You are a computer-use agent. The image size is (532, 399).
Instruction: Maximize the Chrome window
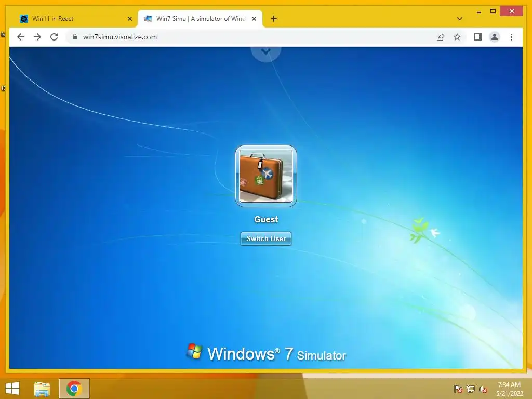pyautogui.click(x=493, y=11)
